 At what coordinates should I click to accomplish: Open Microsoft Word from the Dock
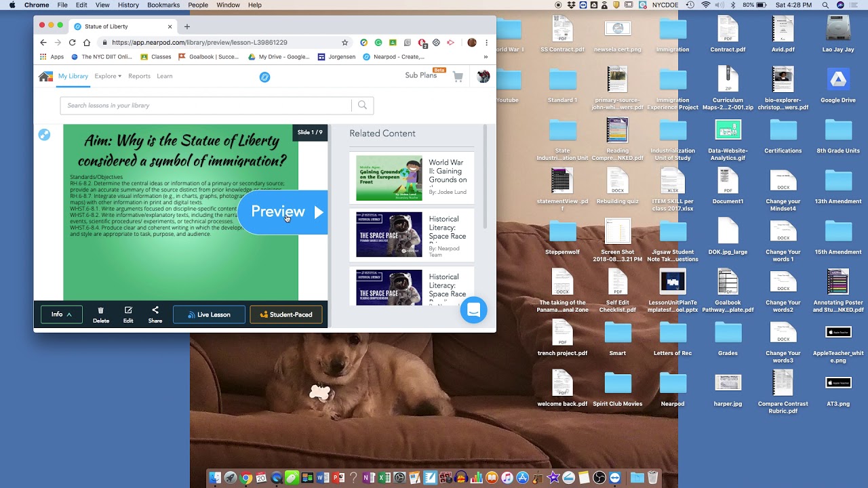point(322,478)
